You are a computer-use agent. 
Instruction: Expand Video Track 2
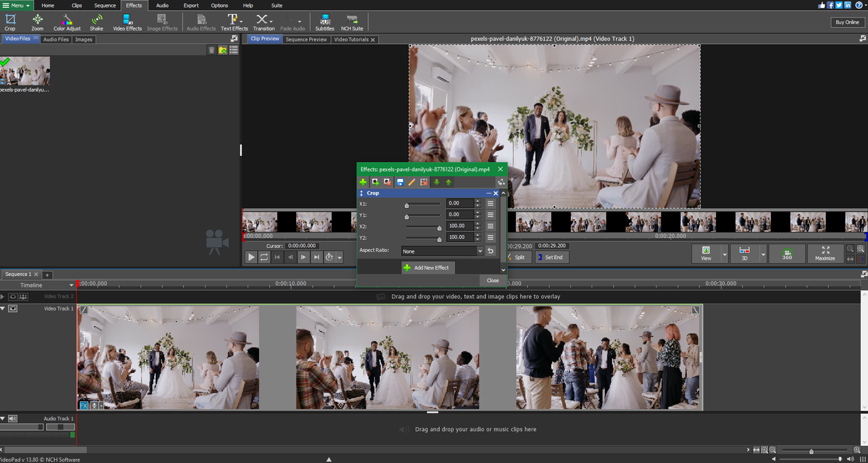pos(3,296)
